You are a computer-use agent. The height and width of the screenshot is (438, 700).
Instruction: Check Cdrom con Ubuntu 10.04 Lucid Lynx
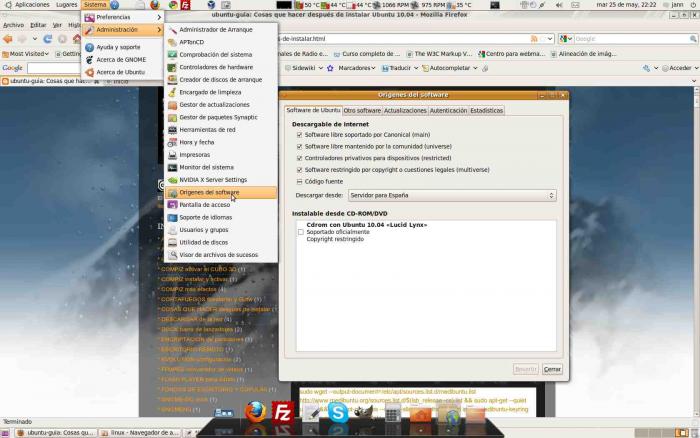pyautogui.click(x=300, y=232)
